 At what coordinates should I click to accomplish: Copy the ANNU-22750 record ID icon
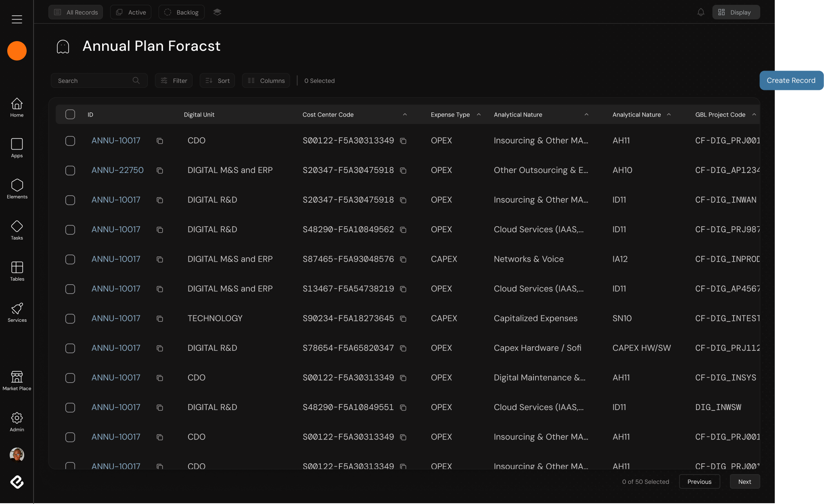160,171
